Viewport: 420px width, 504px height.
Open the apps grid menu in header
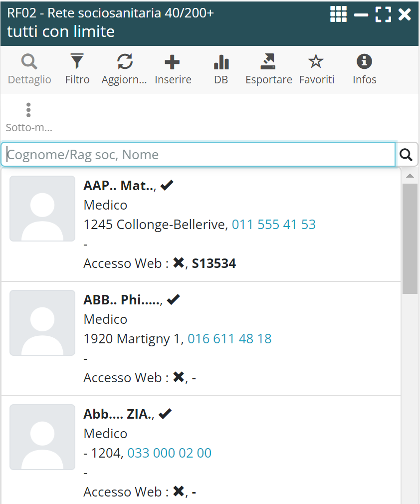[338, 14]
